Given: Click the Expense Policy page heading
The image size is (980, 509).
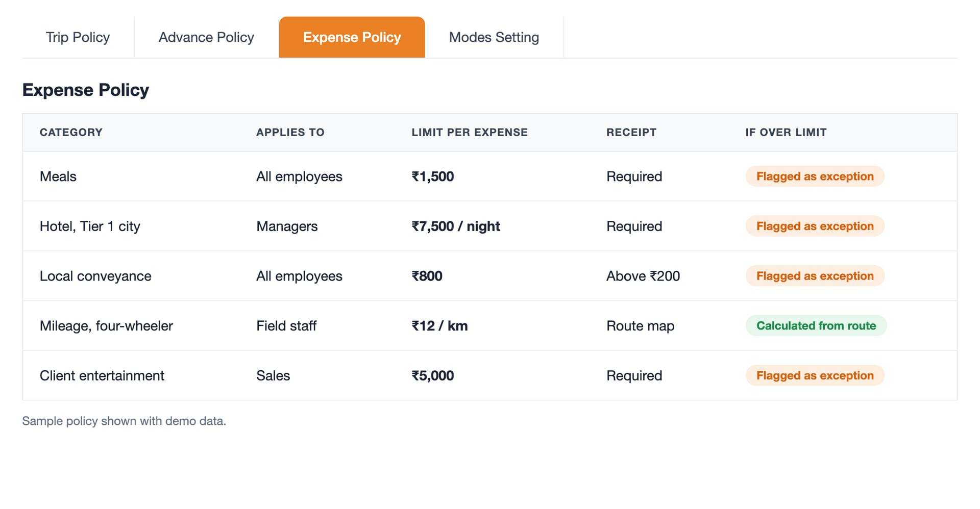Looking at the screenshot, I should pyautogui.click(x=86, y=90).
